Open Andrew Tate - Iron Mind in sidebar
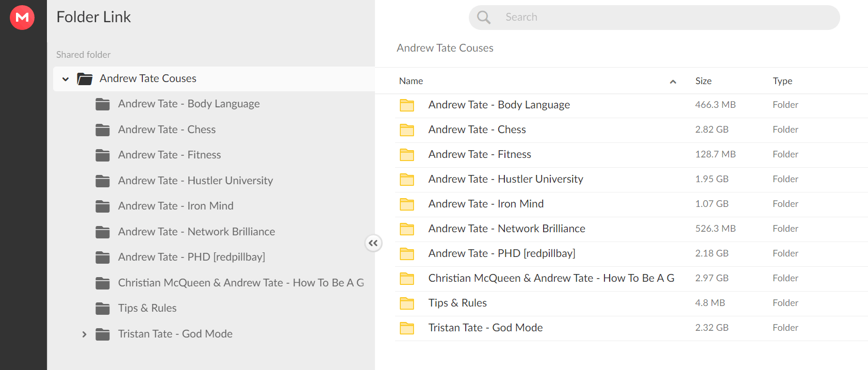Viewport: 868px width, 370px height. coord(176,206)
